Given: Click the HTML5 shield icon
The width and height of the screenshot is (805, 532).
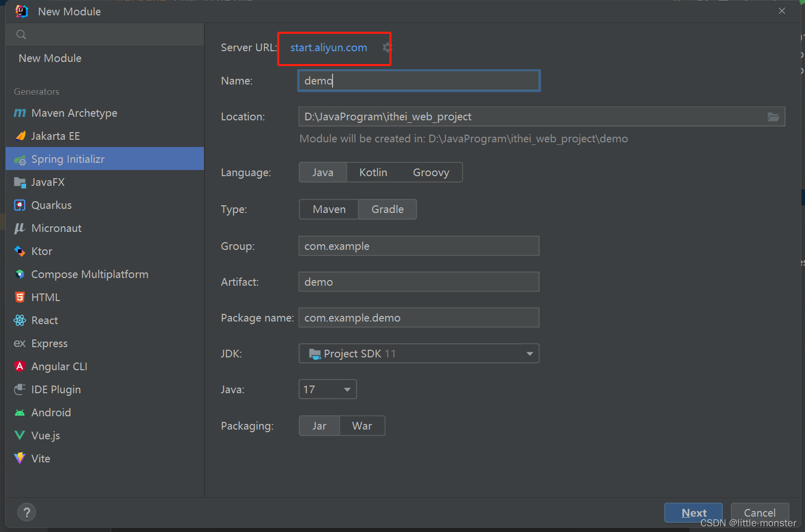Looking at the screenshot, I should click(x=20, y=297).
